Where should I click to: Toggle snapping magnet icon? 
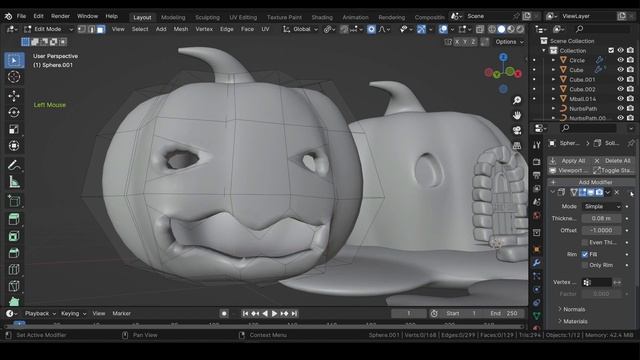pos(344,29)
